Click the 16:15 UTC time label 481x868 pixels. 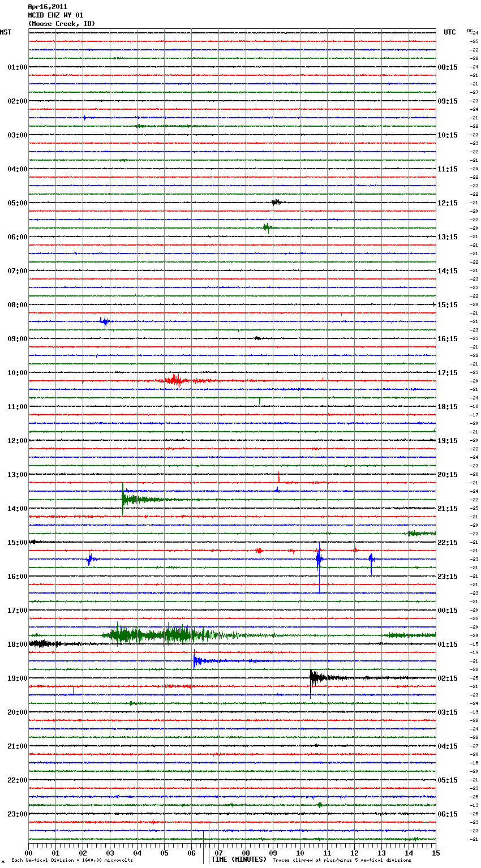448,339
